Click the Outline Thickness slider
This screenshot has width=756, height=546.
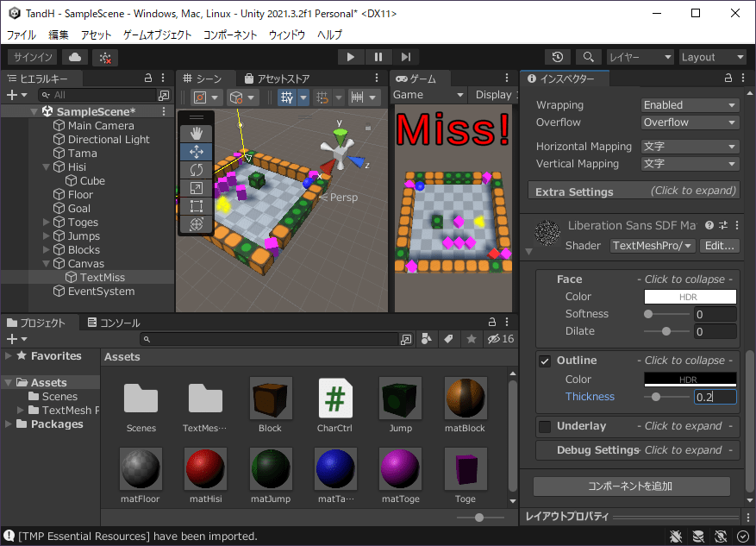(667, 397)
